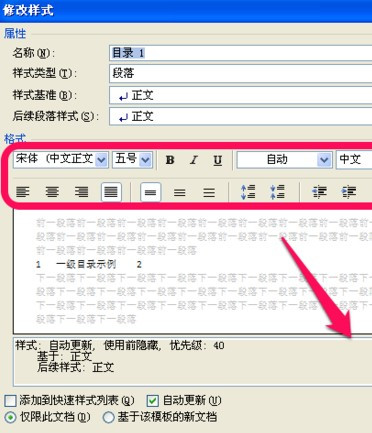Select 仅限此文档 radio button
Viewport: 372px width, 433px height.
point(10,417)
